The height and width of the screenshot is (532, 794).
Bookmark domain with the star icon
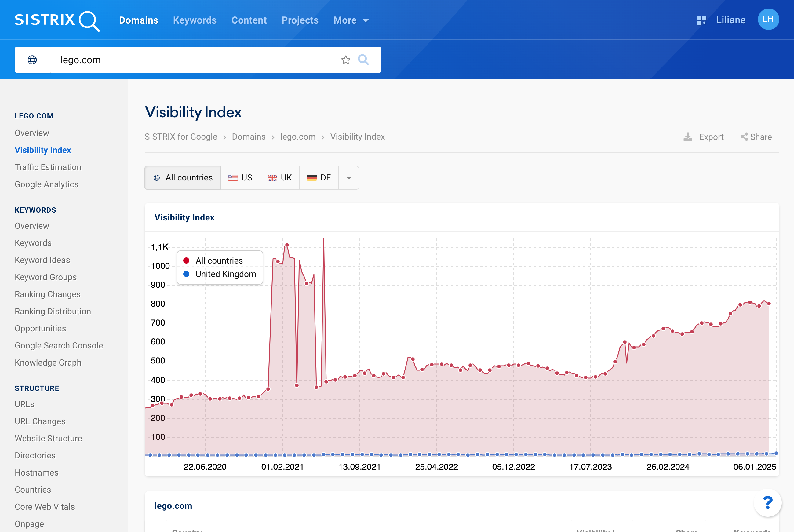[346, 60]
